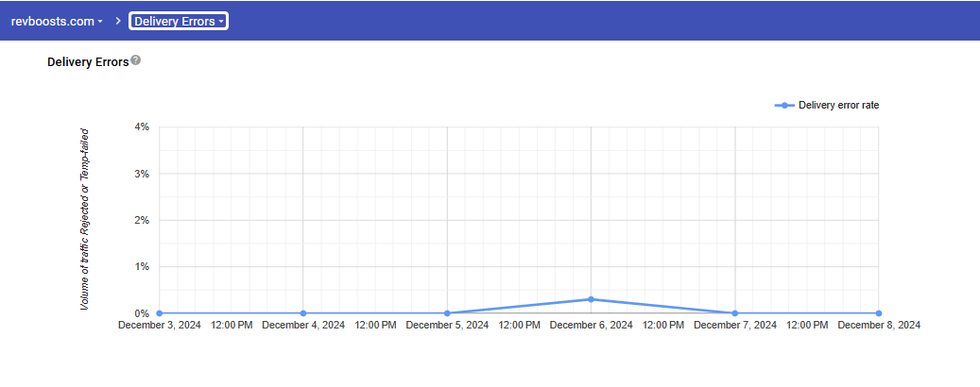Screen dimensions: 980x387
Task: Select the December 8 data point
Action: 879,312
